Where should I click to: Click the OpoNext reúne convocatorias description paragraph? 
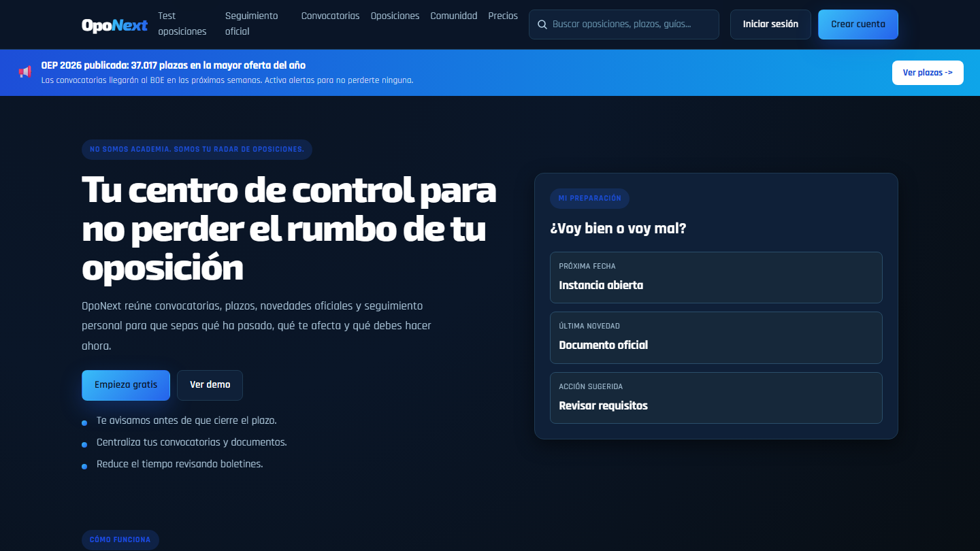[x=257, y=326]
